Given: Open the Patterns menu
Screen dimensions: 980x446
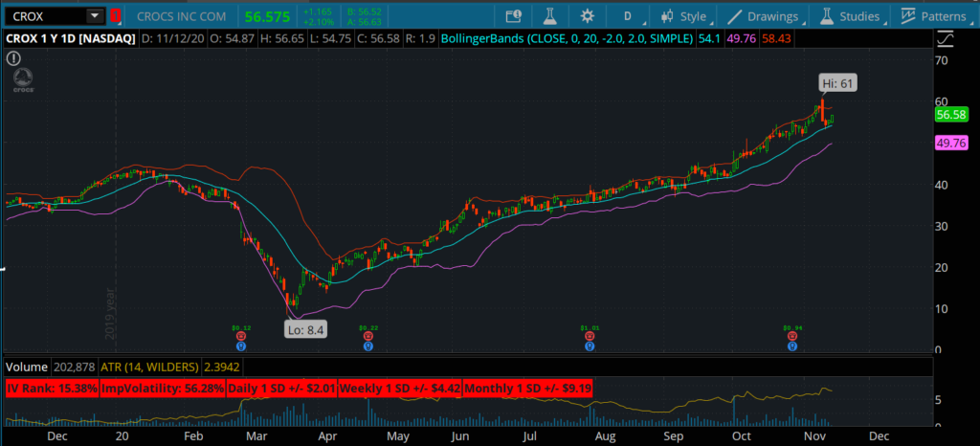Looking at the screenshot, I should [936, 16].
